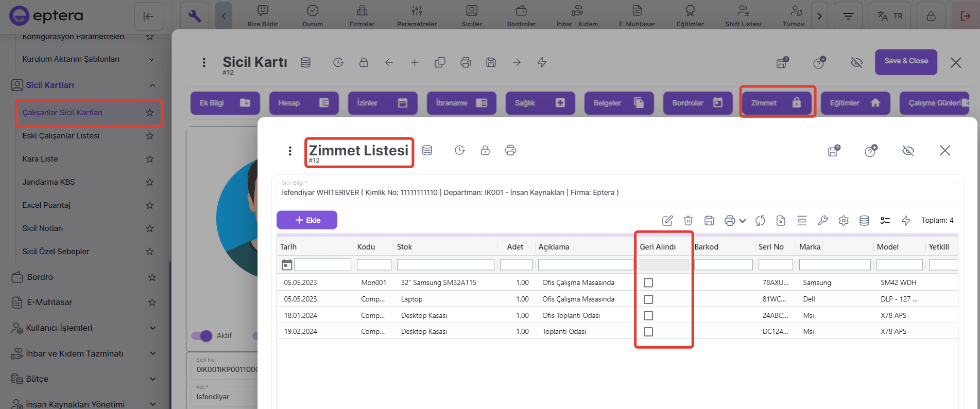980x409 pixels.
Task: Click the printer icon beside Zimmet Listesi title
Action: [510, 150]
